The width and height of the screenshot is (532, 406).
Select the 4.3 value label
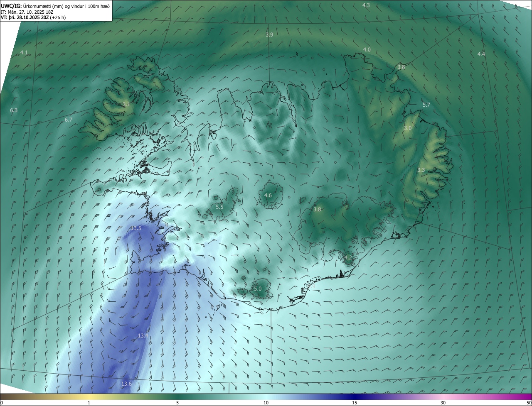coord(366,5)
